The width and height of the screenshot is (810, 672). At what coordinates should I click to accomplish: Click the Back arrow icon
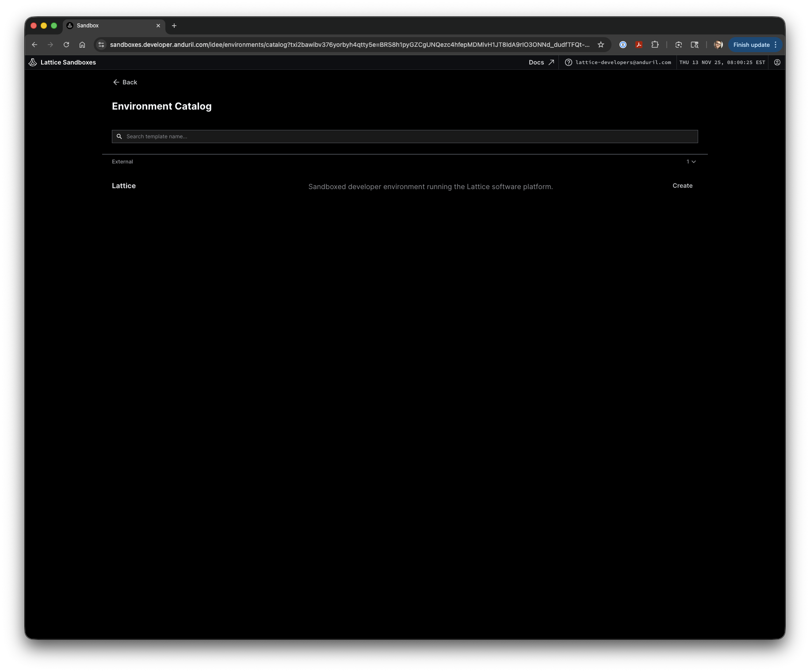click(116, 82)
